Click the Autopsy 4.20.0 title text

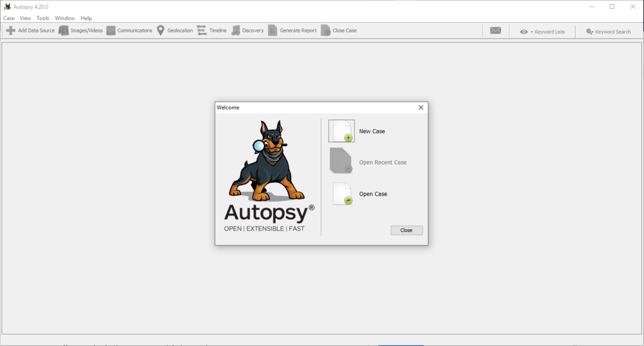pyautogui.click(x=31, y=7)
